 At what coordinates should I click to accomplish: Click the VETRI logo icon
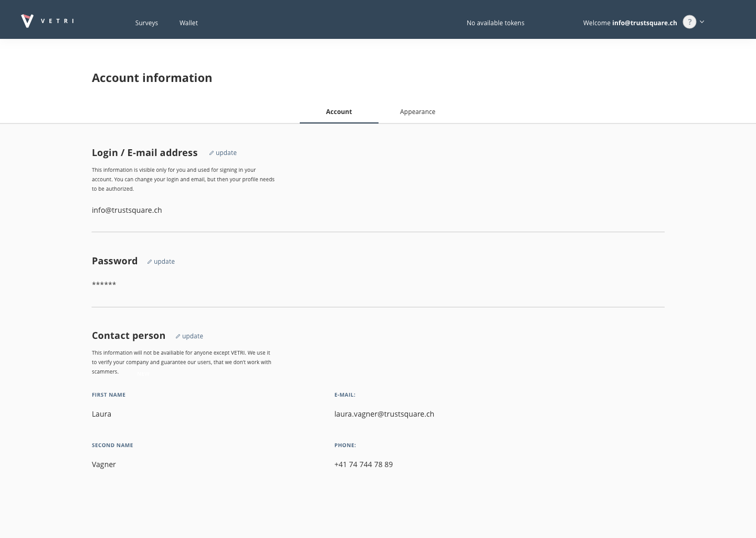tap(27, 21)
